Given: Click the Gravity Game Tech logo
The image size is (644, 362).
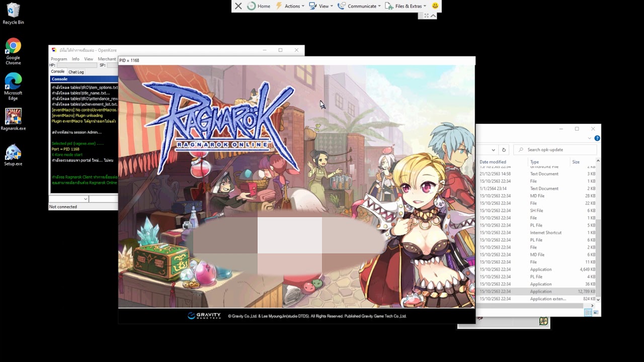Looking at the screenshot, I should coord(204,316).
